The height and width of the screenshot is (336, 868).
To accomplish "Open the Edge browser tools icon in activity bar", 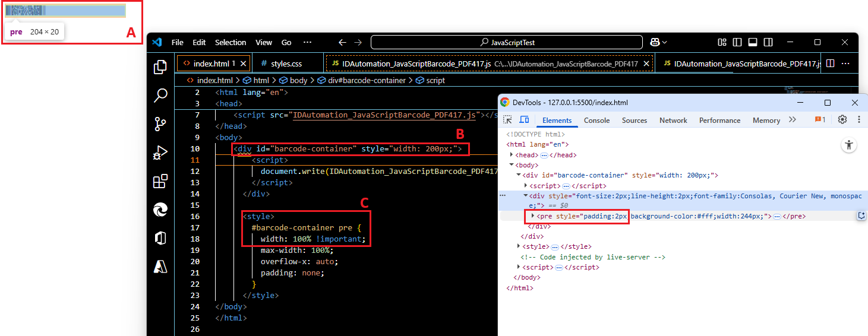I will 160,210.
